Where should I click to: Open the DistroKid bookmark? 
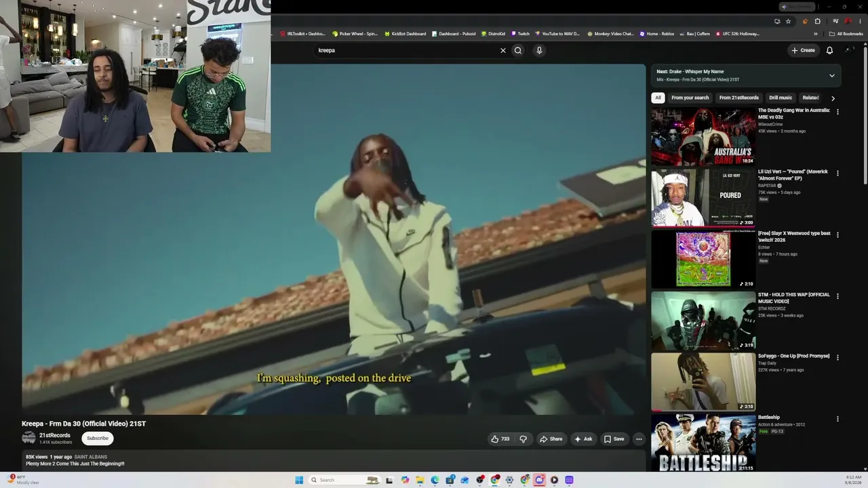click(493, 34)
